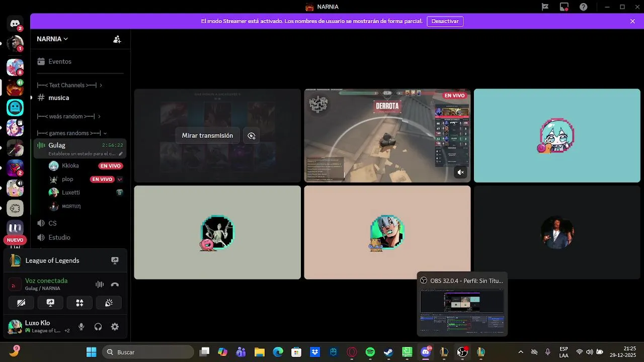This screenshot has height=362, width=644.
Task: Click the skeleton avatar participant tile
Action: coord(217,232)
